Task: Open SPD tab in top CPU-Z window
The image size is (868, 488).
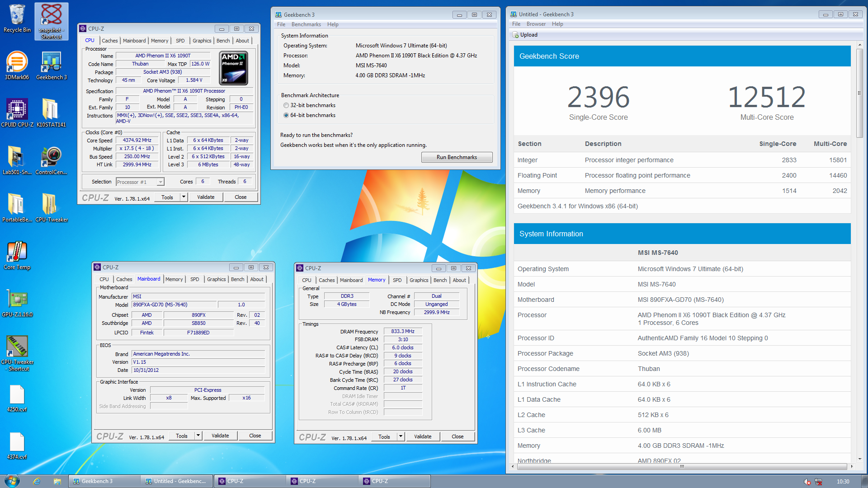Action: (180, 41)
